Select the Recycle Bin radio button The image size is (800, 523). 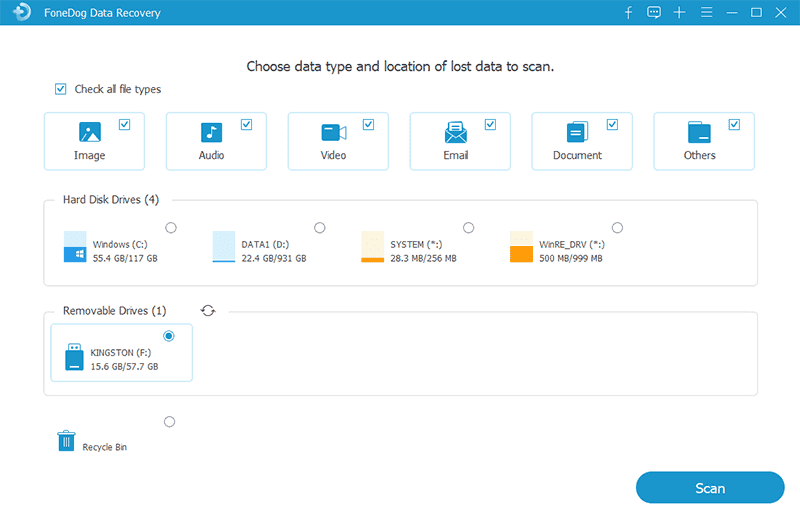click(169, 422)
